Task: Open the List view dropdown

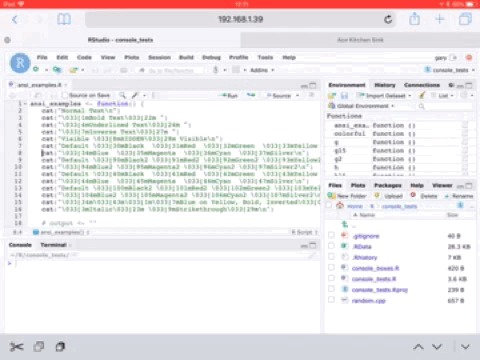Action: coord(443,96)
